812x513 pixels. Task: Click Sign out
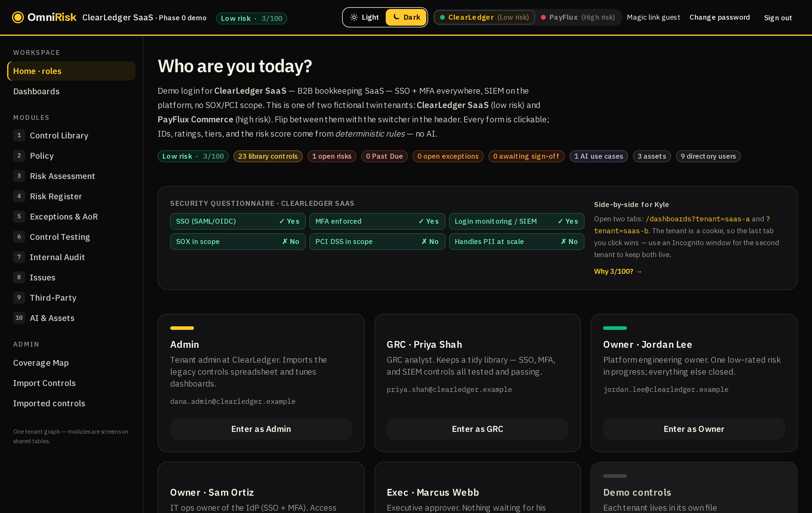(778, 18)
